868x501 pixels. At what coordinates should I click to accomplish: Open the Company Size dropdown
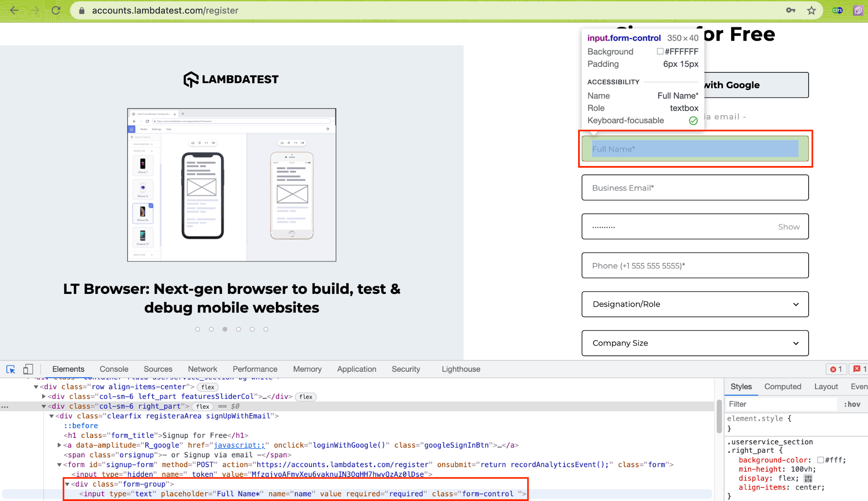pos(695,343)
